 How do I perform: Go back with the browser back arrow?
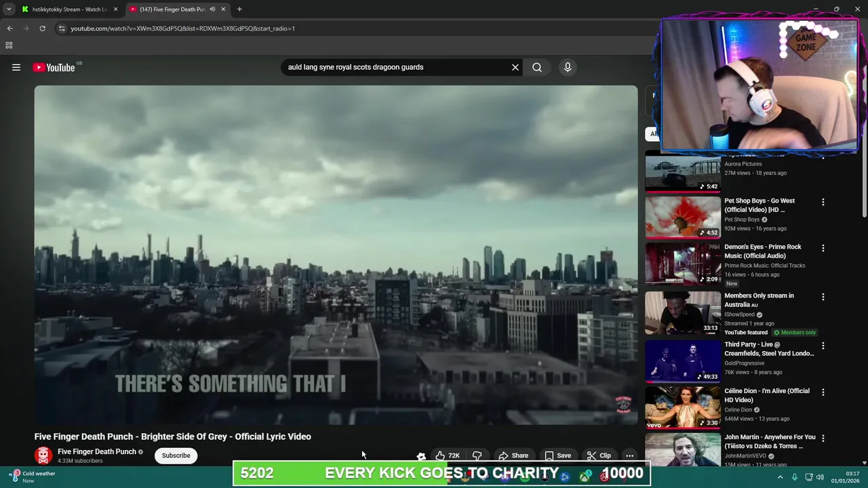pos(9,28)
